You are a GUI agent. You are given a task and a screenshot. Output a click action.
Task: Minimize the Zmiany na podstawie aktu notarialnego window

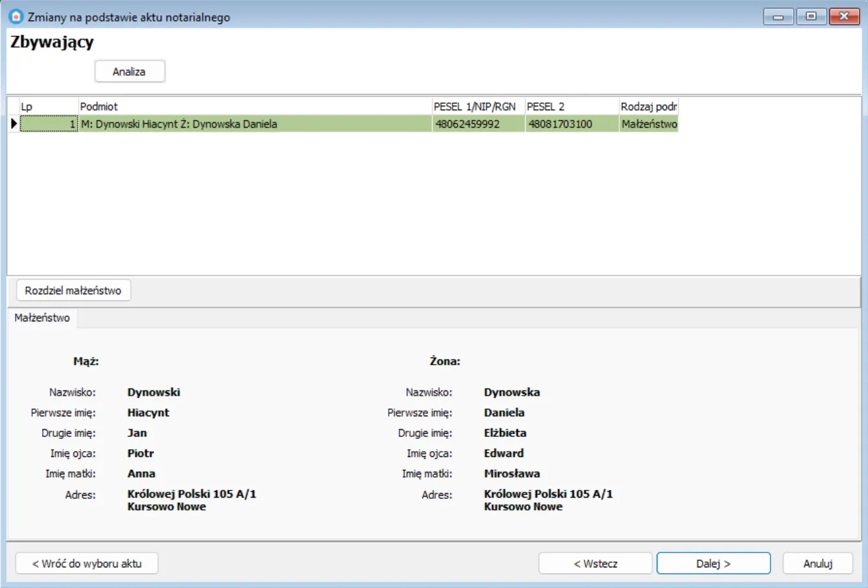tap(778, 17)
